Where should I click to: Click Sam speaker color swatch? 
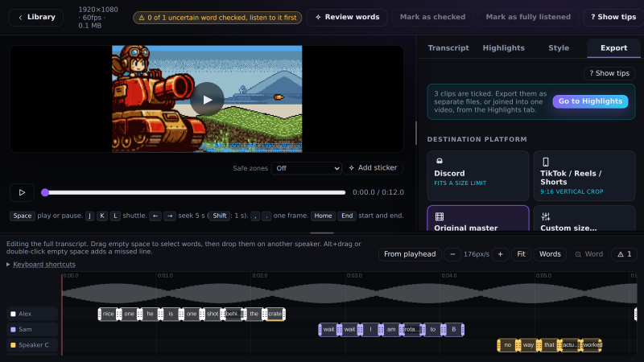(x=13, y=330)
